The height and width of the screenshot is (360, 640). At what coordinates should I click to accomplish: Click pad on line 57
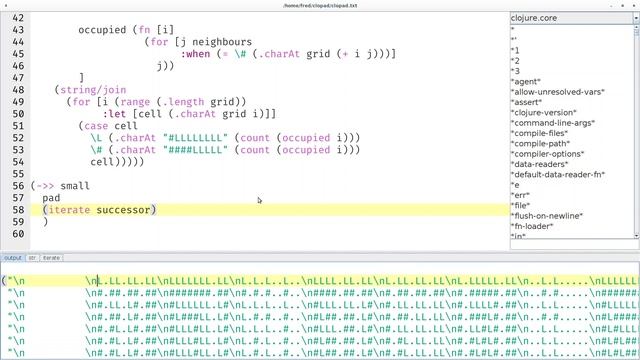tap(51, 198)
